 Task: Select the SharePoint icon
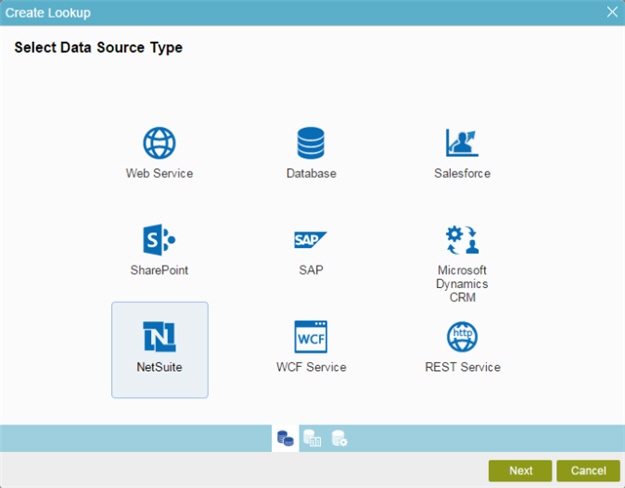[x=159, y=240]
